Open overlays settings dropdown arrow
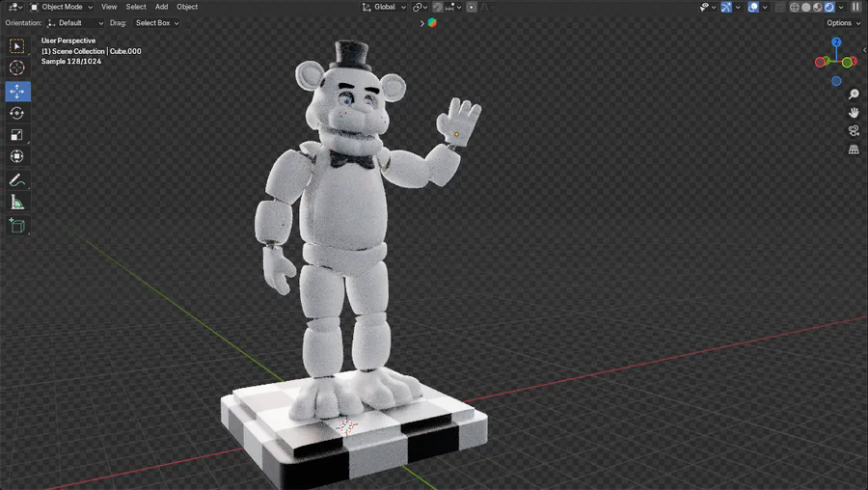Screen dimensions: 868x490 click(x=765, y=7)
